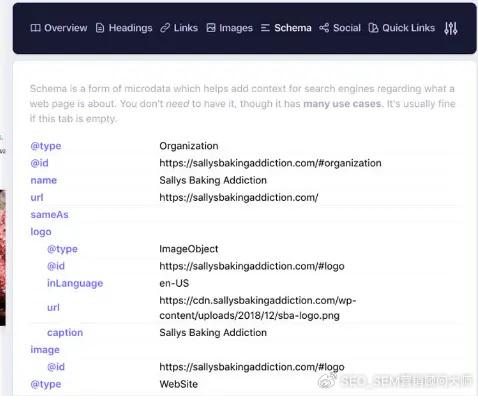This screenshot has height=396, width=478.
Task: Open the Quick Links tab
Action: (402, 28)
